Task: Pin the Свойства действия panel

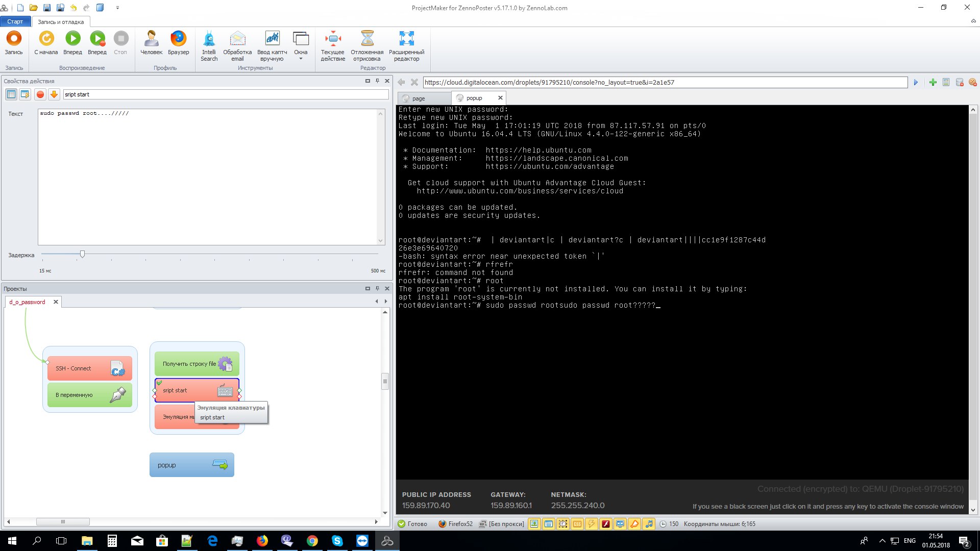Action: click(377, 81)
